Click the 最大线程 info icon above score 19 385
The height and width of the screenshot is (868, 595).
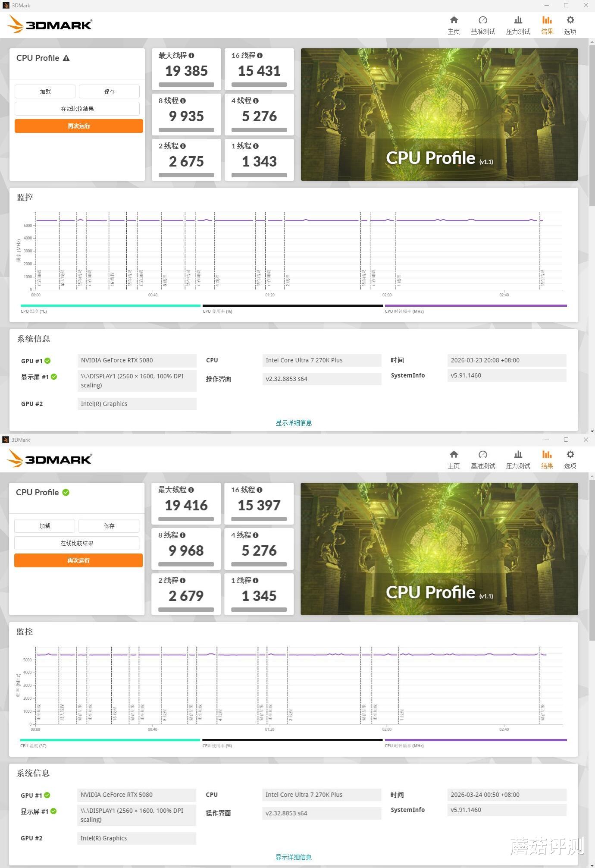[x=191, y=55]
